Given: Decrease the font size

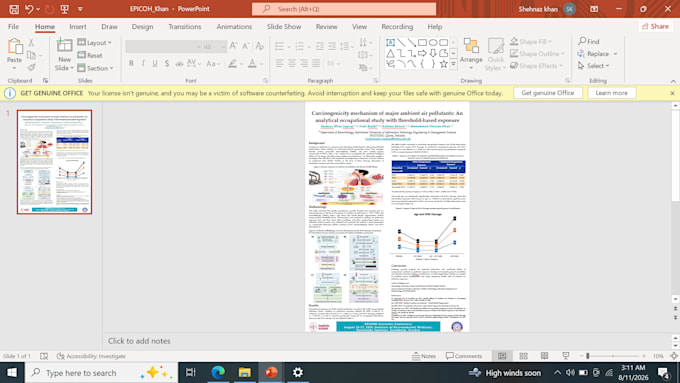Looking at the screenshot, I should pyautogui.click(x=246, y=46).
